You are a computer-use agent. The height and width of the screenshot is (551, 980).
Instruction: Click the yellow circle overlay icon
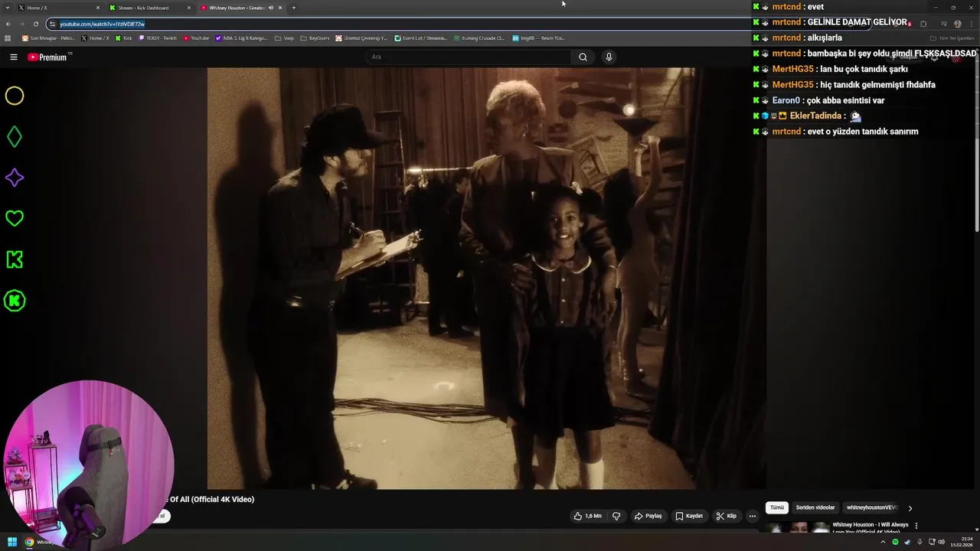tap(15, 96)
